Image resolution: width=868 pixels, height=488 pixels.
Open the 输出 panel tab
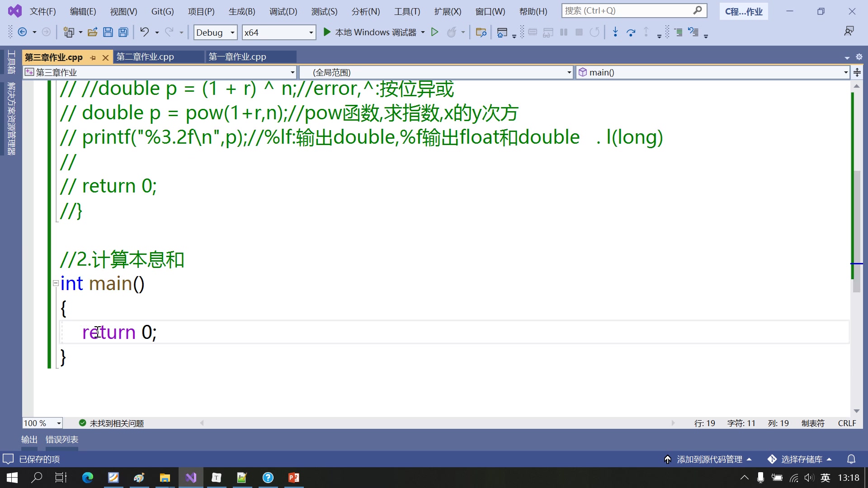point(29,439)
